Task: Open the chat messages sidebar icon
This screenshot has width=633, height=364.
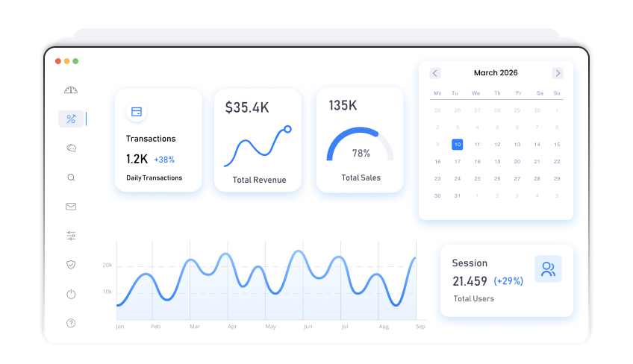Action: [71, 148]
